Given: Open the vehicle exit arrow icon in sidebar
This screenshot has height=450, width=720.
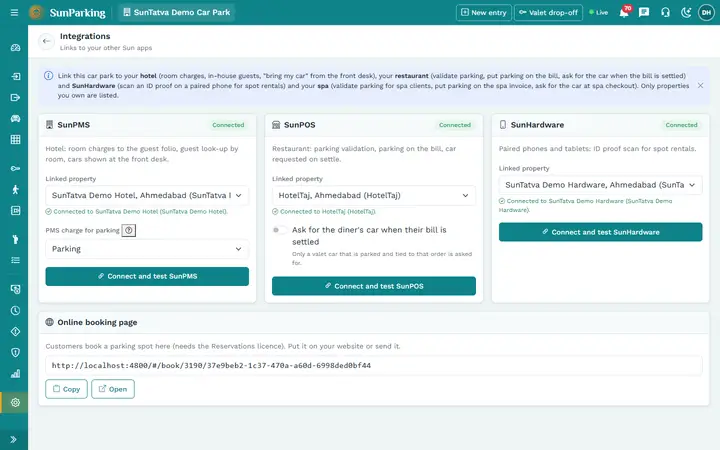Looking at the screenshot, I should (x=15, y=97).
